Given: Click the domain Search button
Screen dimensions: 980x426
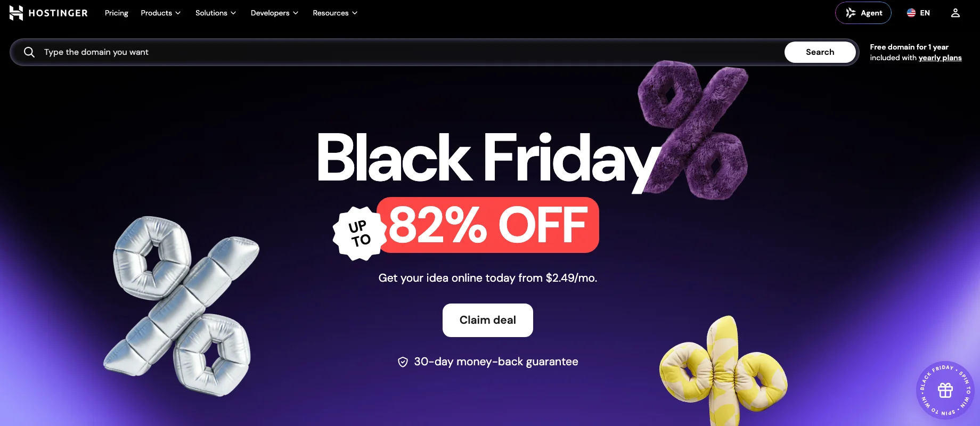Looking at the screenshot, I should tap(820, 52).
